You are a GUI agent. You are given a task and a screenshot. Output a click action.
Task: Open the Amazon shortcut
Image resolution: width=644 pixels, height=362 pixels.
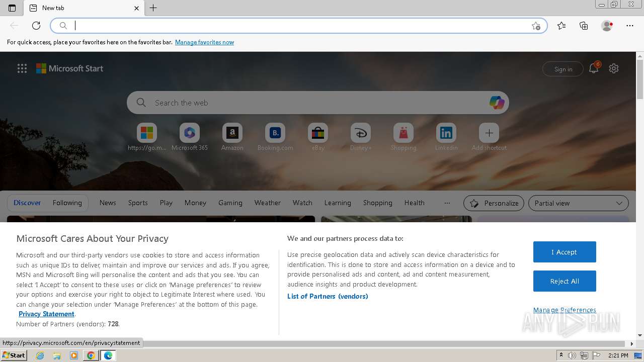click(232, 137)
